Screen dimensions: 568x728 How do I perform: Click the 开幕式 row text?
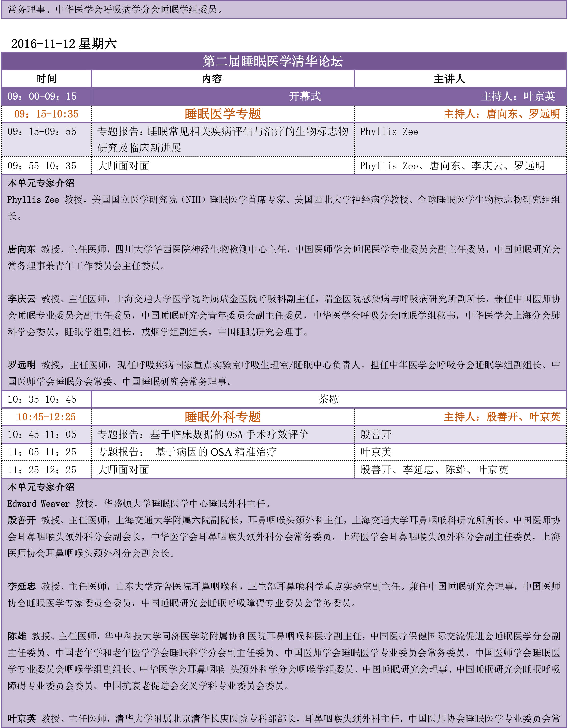pos(305,97)
